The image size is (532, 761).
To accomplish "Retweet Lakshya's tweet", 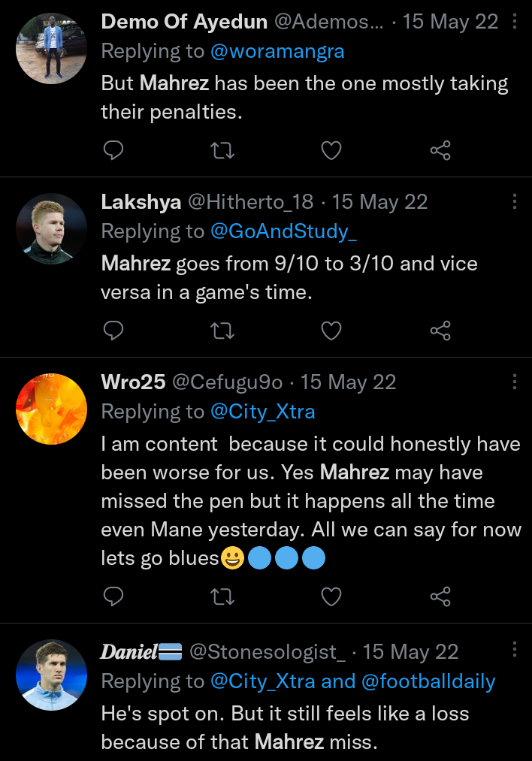I will click(222, 331).
